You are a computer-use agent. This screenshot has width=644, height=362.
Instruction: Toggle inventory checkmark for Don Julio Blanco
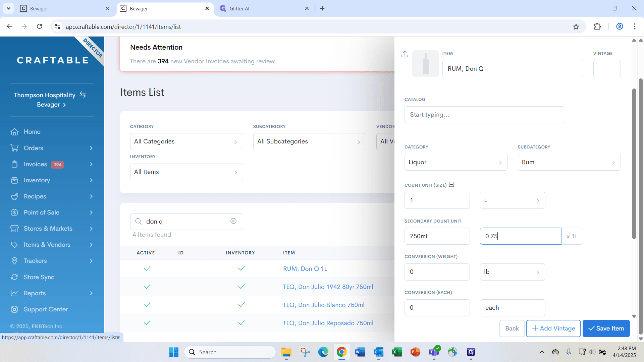click(x=241, y=305)
